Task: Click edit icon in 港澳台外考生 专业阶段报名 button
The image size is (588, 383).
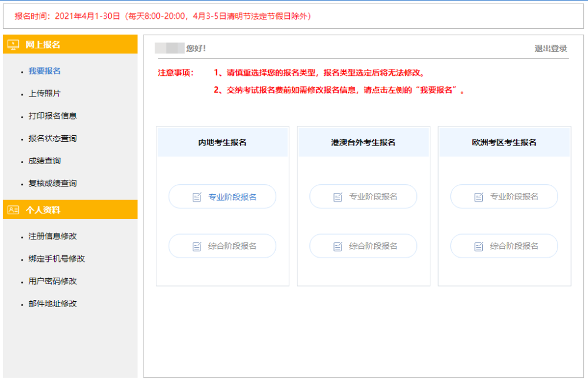Action: point(338,197)
